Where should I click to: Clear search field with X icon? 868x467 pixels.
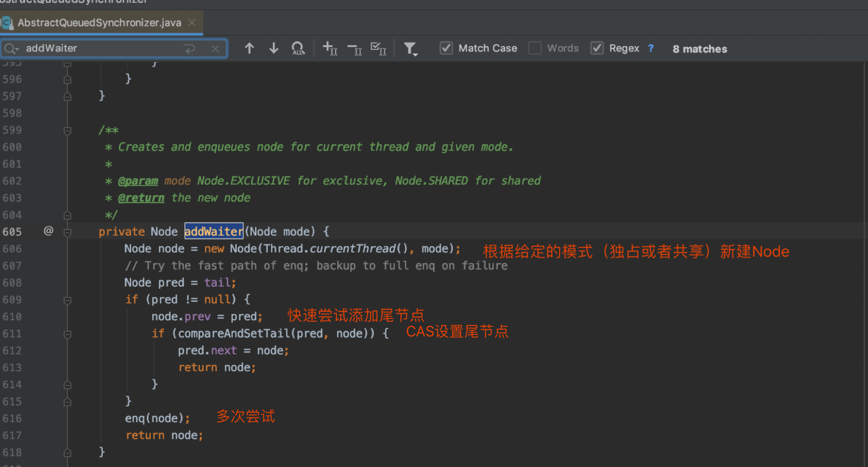[216, 49]
